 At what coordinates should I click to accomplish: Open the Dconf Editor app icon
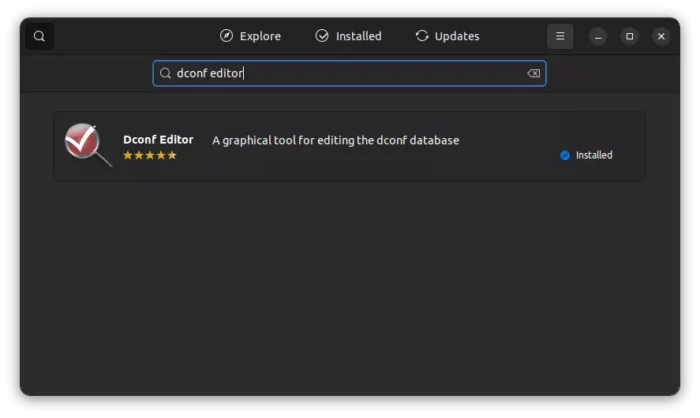click(88, 145)
